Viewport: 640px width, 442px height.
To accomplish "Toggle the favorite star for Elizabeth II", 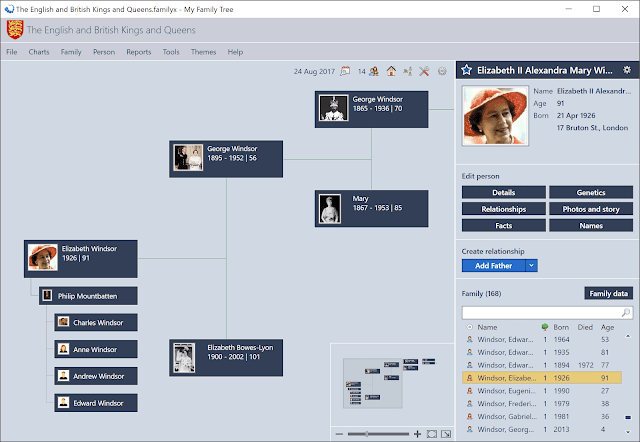I will (x=466, y=70).
